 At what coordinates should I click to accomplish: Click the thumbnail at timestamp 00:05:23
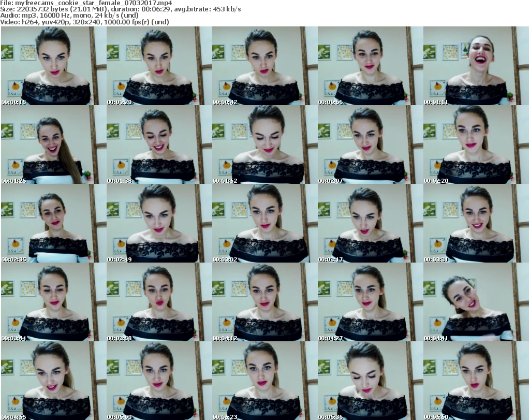tap(264, 381)
